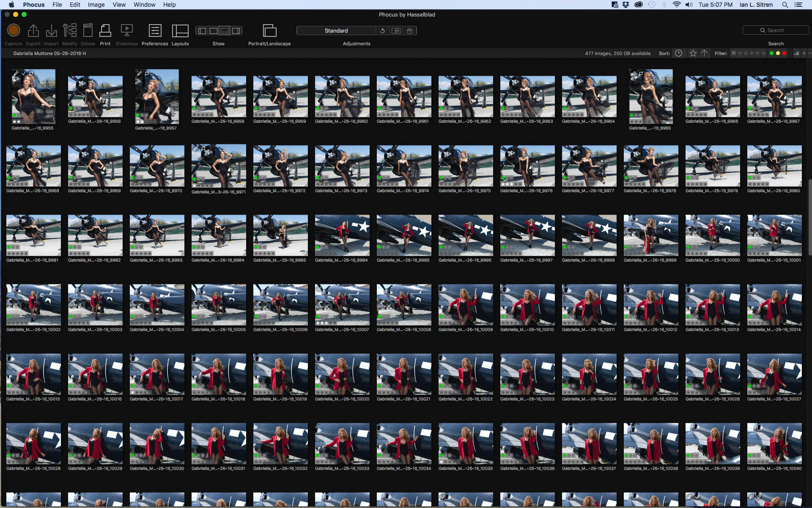Sort thumbnails by star rating icon

tap(693, 53)
